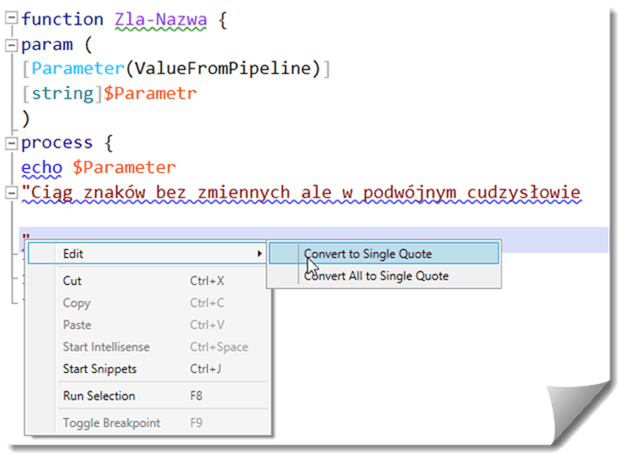Open the Edit submenu in context menu
Viewport: 625px width, 460px height.
click(147, 254)
